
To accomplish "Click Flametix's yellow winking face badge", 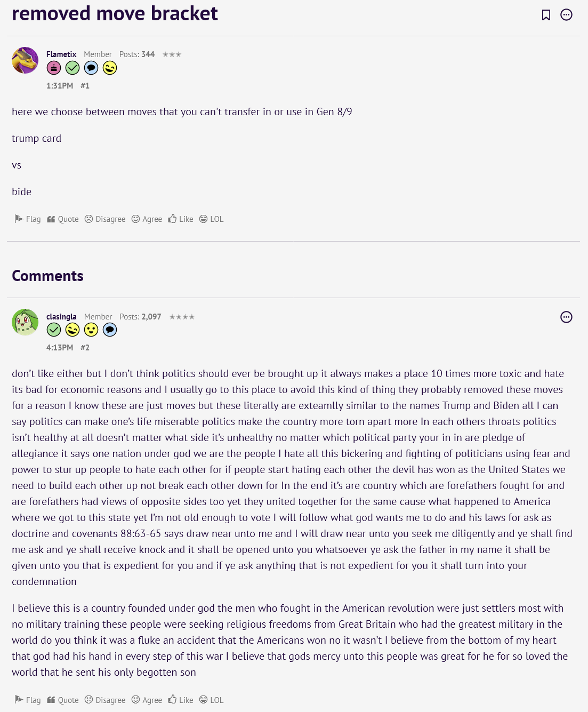I will (x=110, y=68).
